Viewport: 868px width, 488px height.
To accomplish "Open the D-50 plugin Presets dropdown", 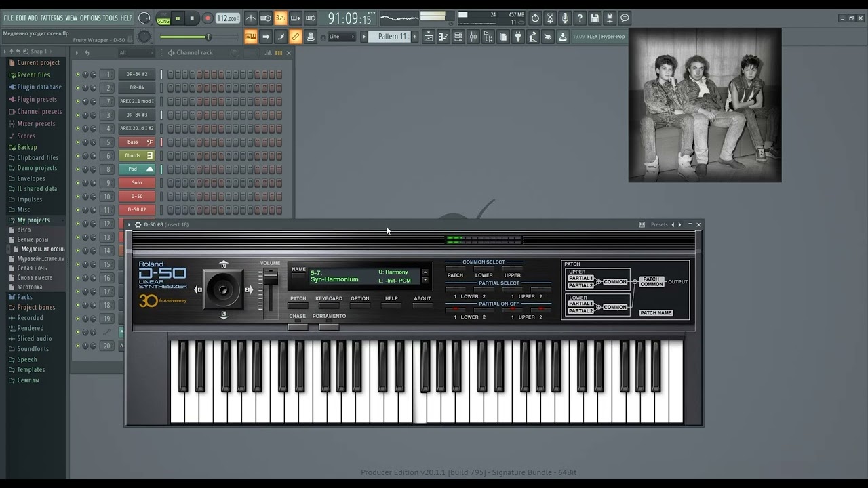I will click(659, 224).
